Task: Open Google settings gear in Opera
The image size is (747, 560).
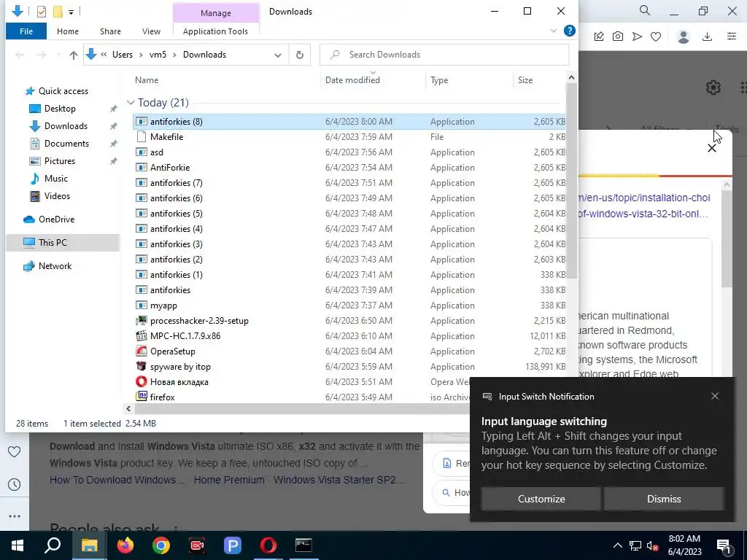Action: tap(713, 87)
